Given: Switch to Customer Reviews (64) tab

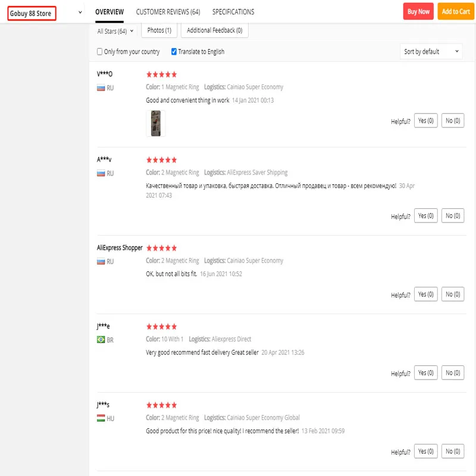Looking at the screenshot, I should click(168, 12).
